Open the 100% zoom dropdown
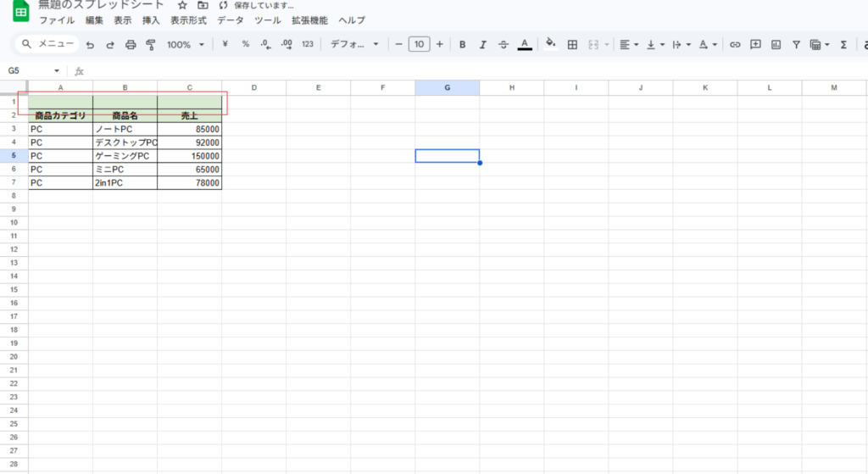 click(186, 44)
